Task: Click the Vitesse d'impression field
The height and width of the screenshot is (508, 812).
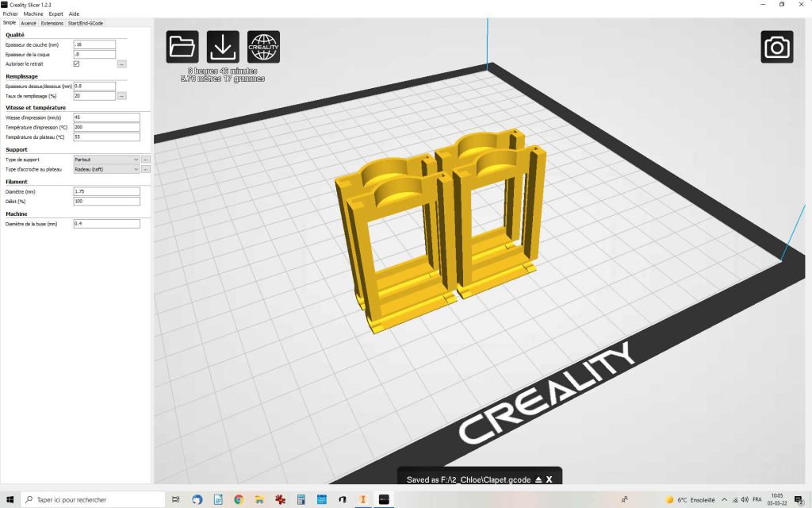Action: coord(107,117)
